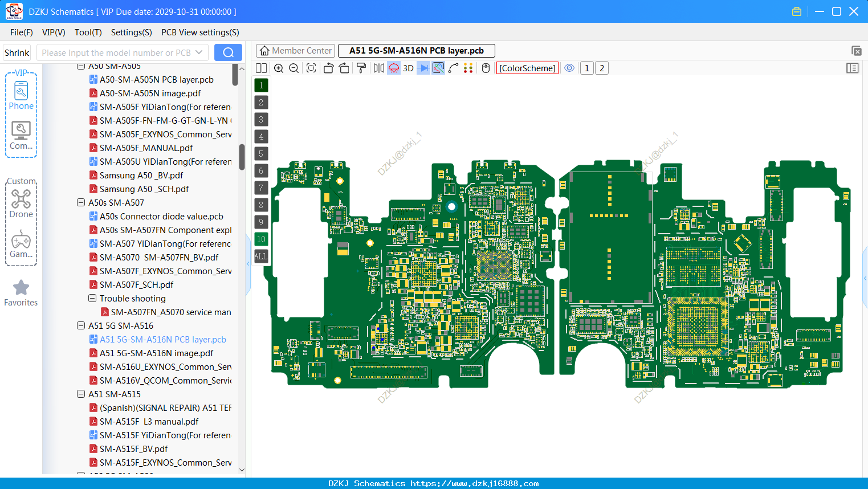Zoom out of the PCB view
This screenshot has width=868, height=489.
(294, 68)
